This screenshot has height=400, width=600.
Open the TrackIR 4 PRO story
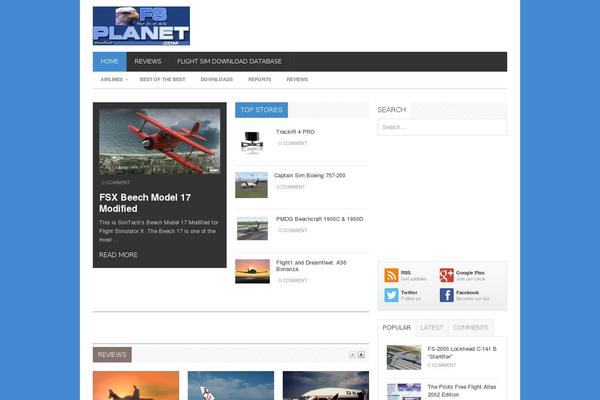click(295, 132)
